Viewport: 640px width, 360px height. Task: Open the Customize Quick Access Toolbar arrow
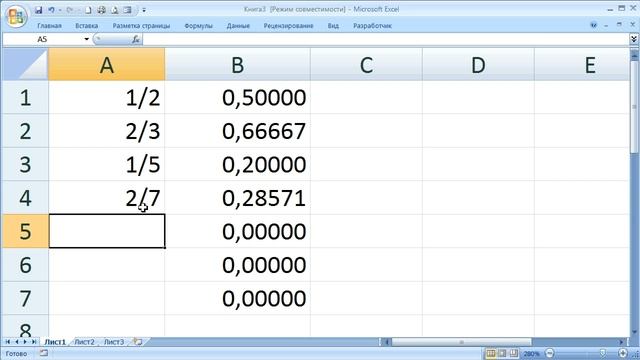(144, 10)
